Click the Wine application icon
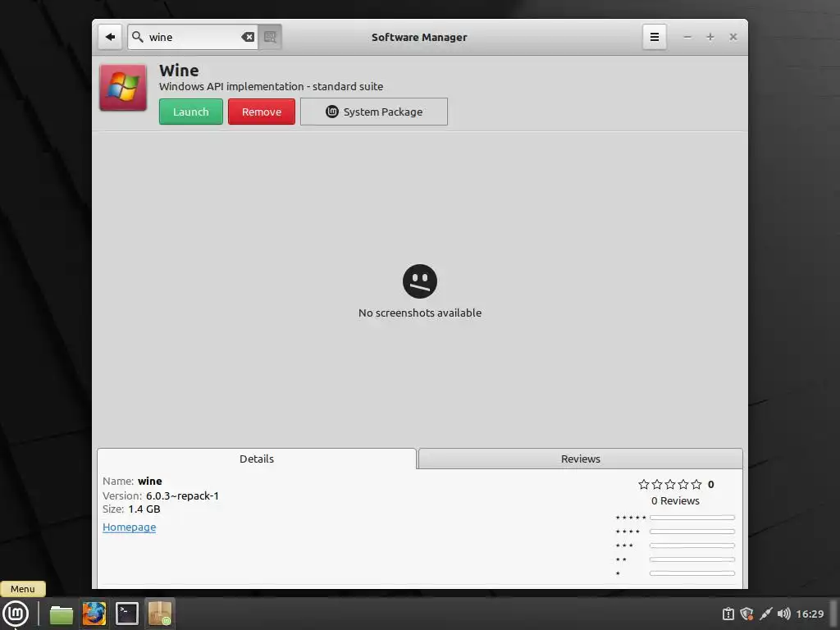The width and height of the screenshot is (840, 630). (x=123, y=88)
